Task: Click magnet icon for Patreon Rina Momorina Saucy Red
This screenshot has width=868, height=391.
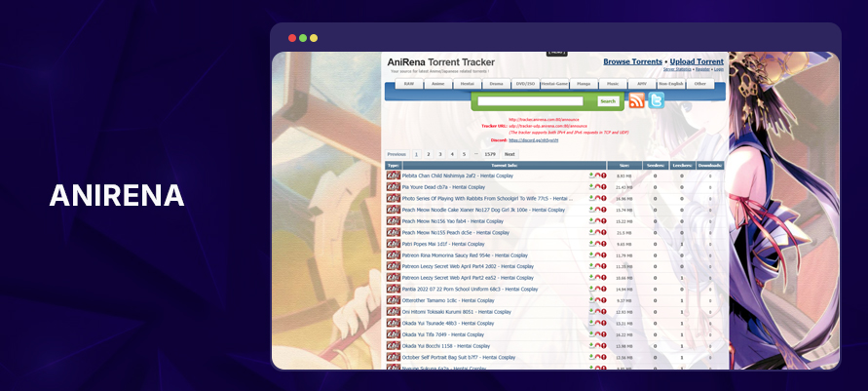Action: point(597,255)
